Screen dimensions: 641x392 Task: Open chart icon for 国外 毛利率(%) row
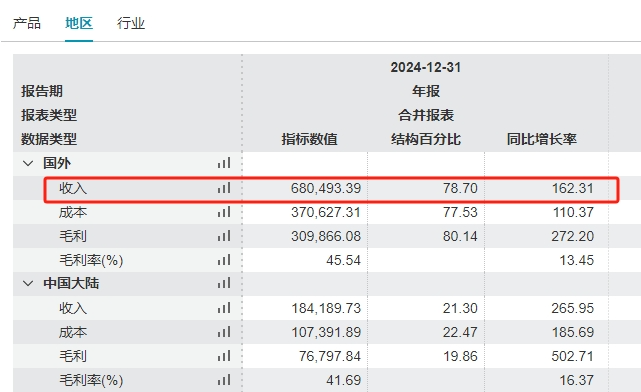click(224, 260)
